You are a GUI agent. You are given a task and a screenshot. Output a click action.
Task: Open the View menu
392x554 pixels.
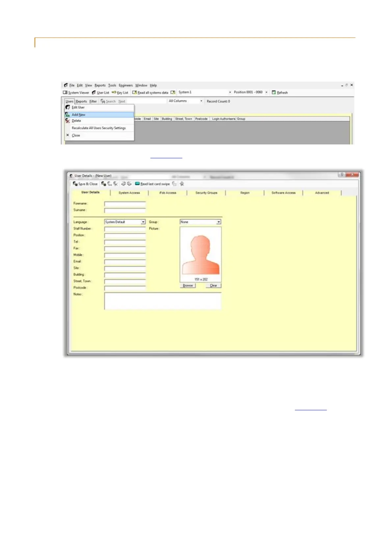(x=89, y=85)
